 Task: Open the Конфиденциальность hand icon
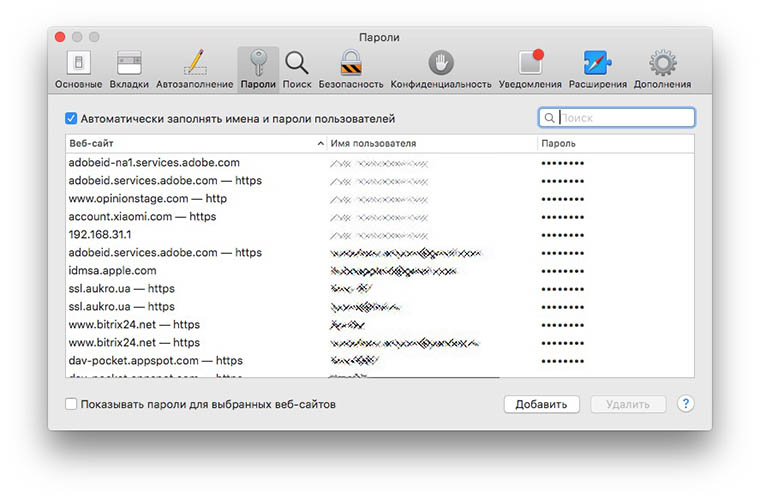coord(441,63)
